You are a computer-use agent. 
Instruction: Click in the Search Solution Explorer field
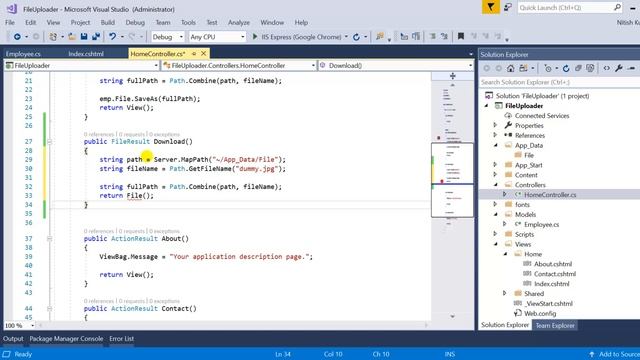point(559,82)
